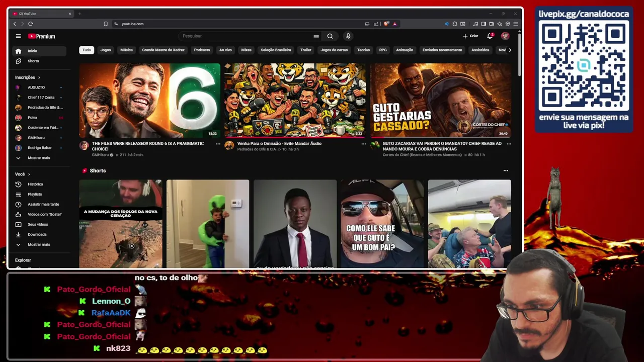Open more options for THE FILES WERE RELEASED video
The height and width of the screenshot is (362, 644).
218,144
